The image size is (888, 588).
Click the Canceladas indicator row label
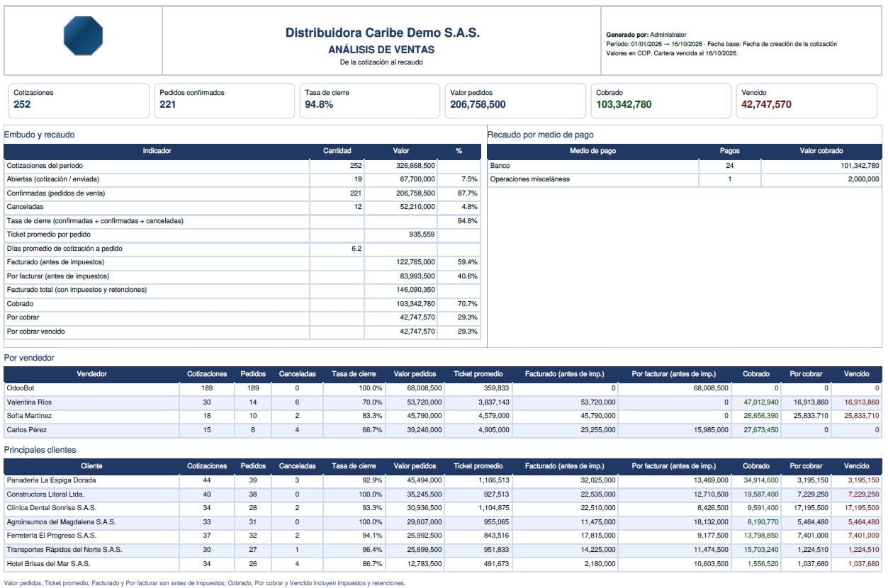click(25, 207)
